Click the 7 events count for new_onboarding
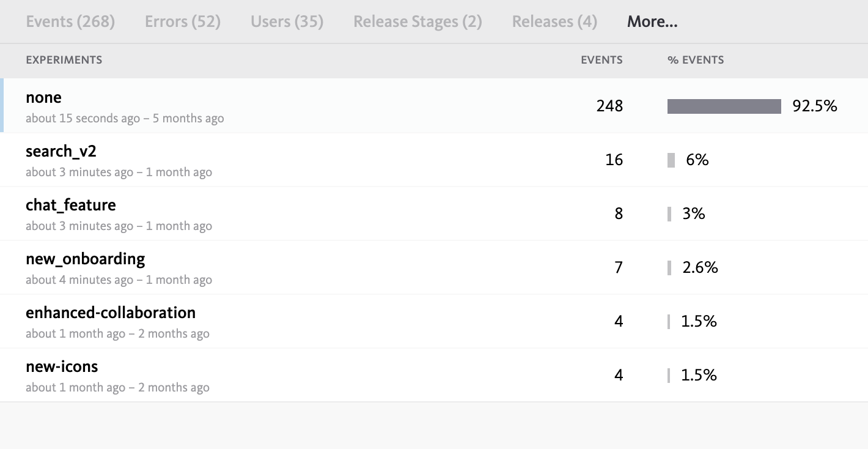Image resolution: width=868 pixels, height=449 pixels. click(619, 267)
